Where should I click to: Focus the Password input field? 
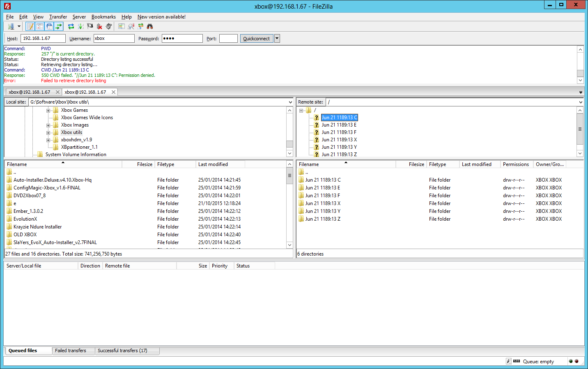(182, 38)
